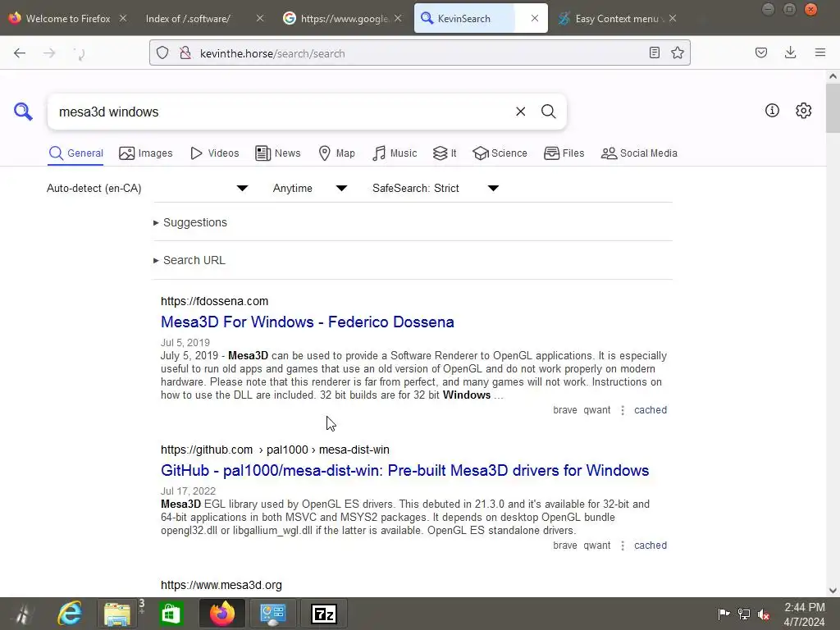This screenshot has width=840, height=630.
Task: Click the Firefox taskbar icon
Action: (221, 614)
